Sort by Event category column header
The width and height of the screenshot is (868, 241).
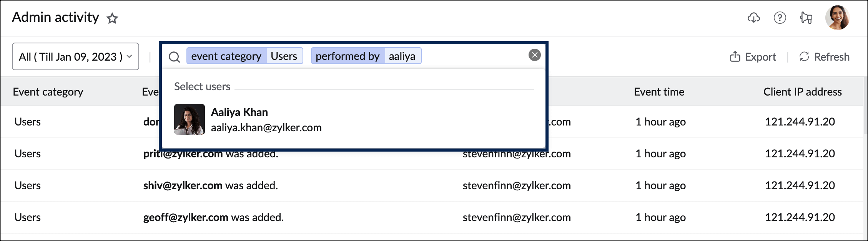(48, 92)
